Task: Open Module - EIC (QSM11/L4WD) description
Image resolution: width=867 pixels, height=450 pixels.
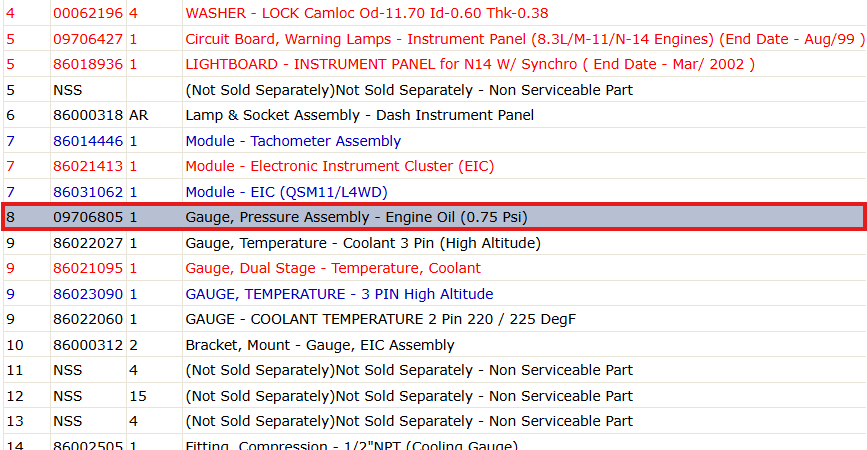Action: pos(286,192)
